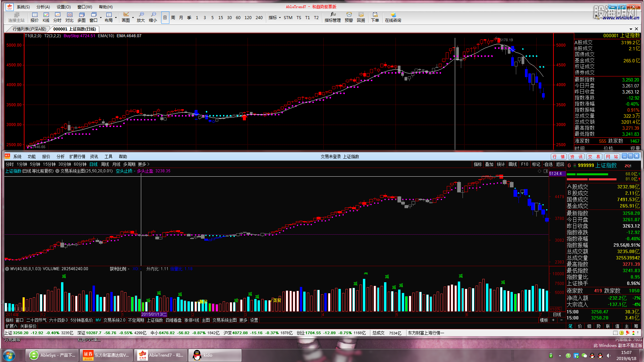Viewport: 644px width, 362px height.
Task: Open 指标管理 indicator manager icon
Action: coord(333,17)
